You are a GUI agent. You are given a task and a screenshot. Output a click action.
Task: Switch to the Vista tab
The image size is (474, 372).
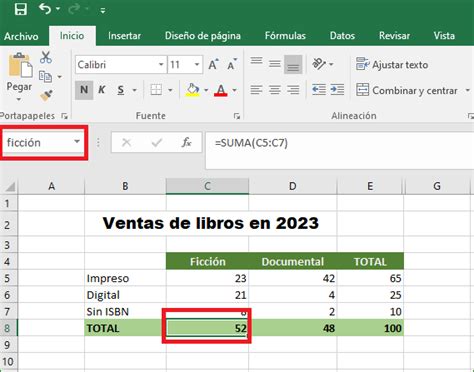(444, 36)
